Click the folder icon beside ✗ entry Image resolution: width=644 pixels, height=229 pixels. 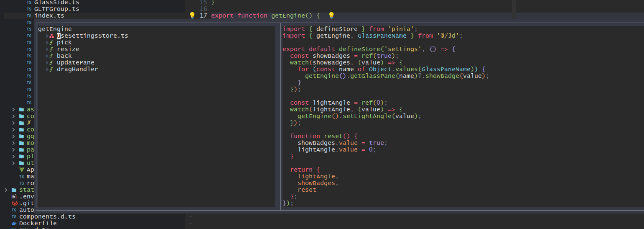point(22,123)
